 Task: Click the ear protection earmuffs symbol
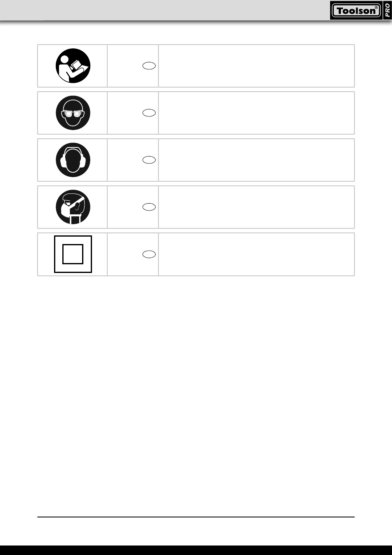point(73,160)
